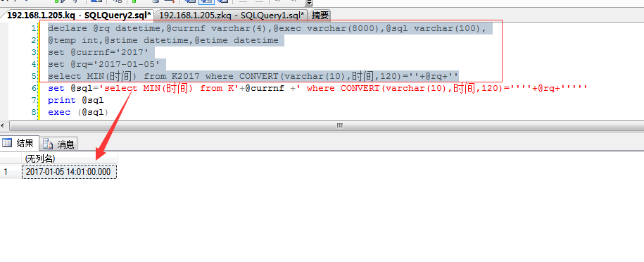Click the grid icon on 结果 tab
The height and width of the screenshot is (262, 644).
pos(7,143)
